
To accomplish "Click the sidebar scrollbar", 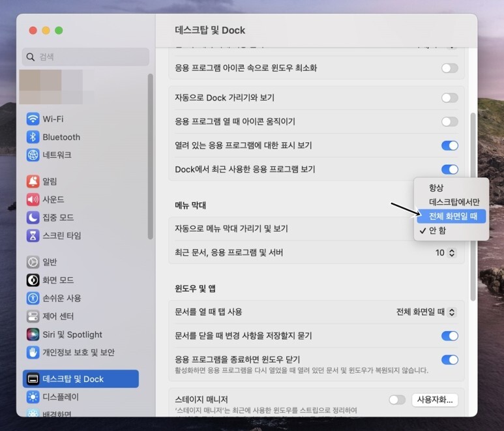I will [x=150, y=156].
